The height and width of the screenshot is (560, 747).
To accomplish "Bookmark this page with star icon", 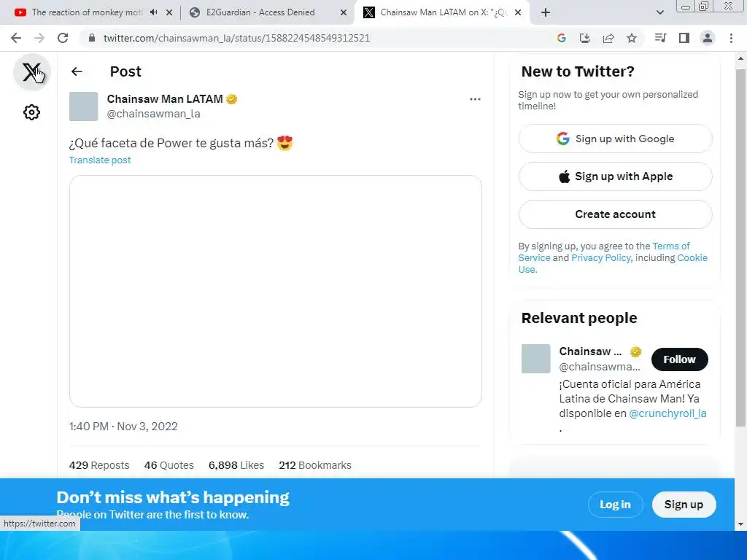I will tap(632, 38).
